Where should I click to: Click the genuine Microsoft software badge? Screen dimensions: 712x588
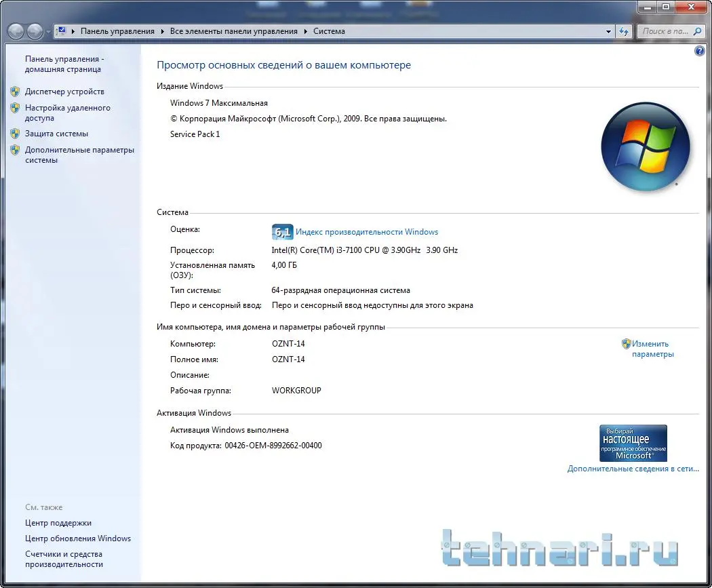(x=633, y=443)
